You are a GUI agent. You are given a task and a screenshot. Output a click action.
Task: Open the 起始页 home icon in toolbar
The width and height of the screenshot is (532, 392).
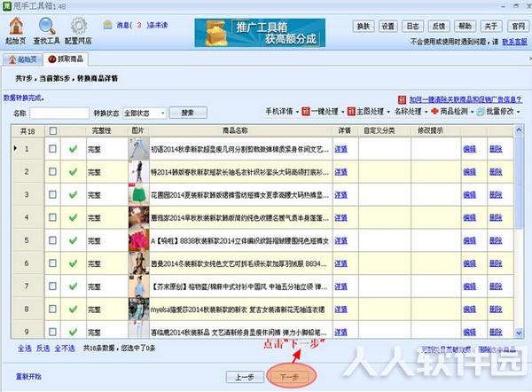click(x=16, y=31)
